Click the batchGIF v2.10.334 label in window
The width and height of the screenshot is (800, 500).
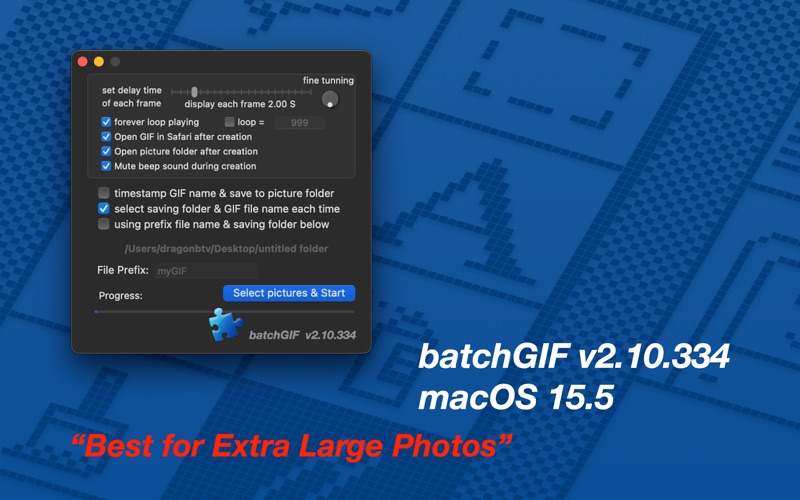pyautogui.click(x=303, y=335)
